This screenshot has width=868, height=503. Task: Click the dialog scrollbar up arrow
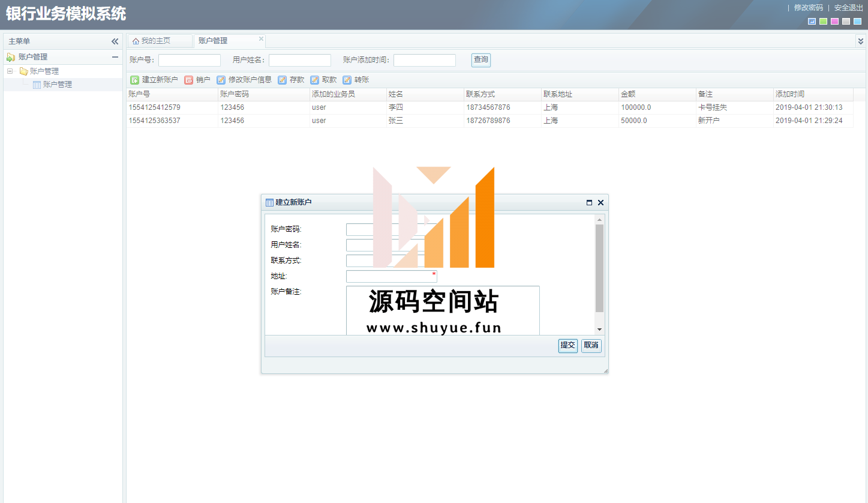pyautogui.click(x=599, y=220)
